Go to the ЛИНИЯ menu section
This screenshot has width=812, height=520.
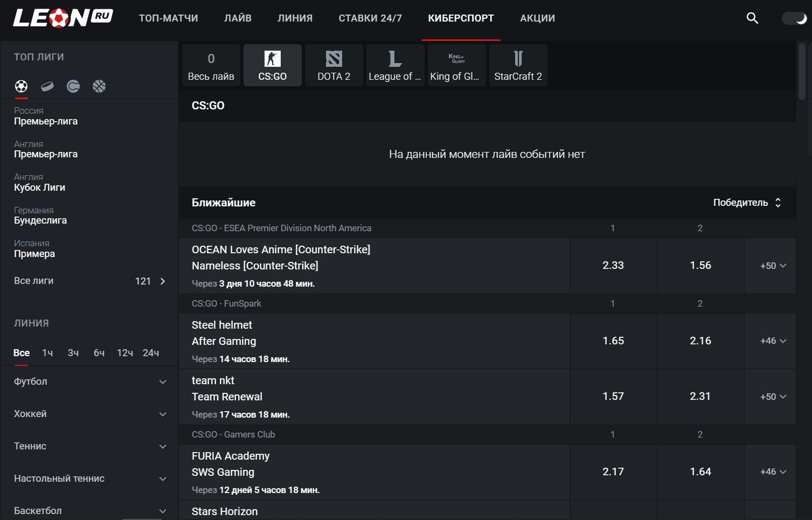coord(295,18)
